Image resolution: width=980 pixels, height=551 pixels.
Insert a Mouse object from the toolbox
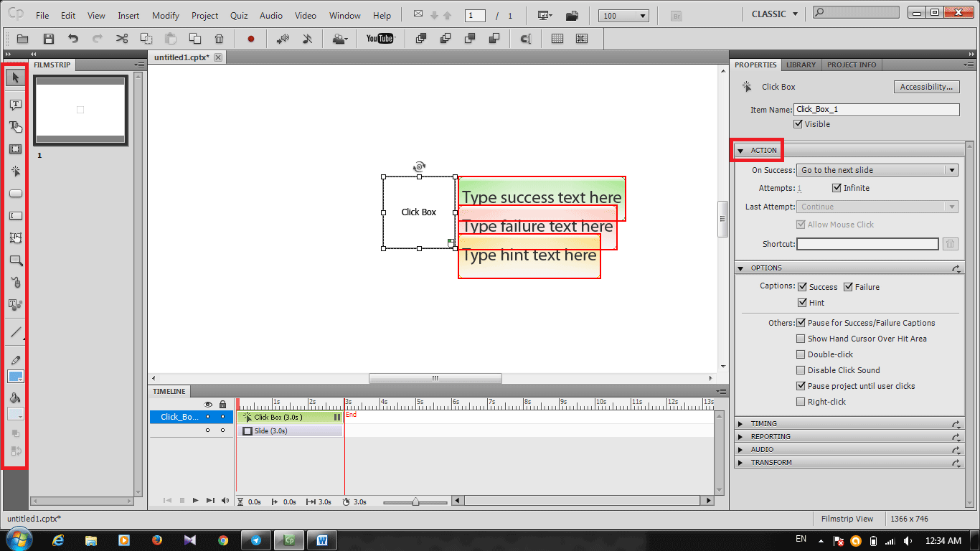[x=15, y=283]
